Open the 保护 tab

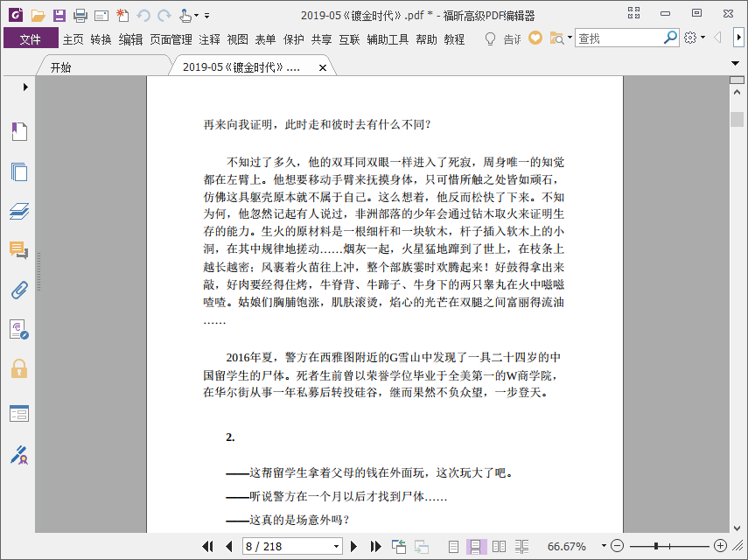(x=293, y=39)
